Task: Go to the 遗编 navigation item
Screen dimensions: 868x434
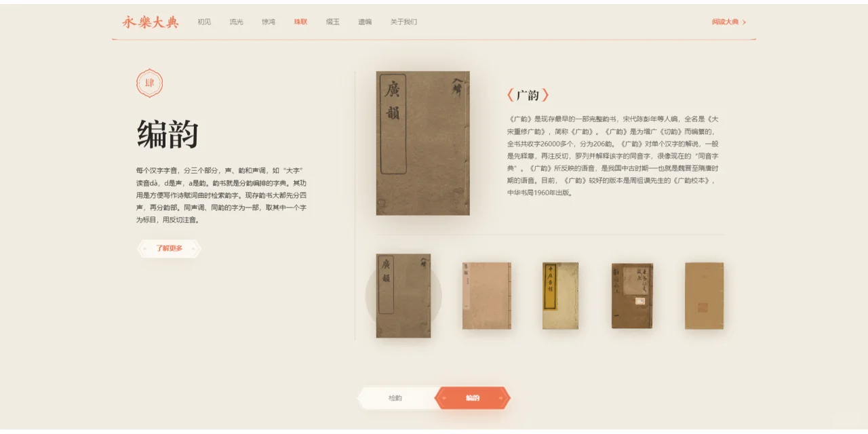Action: [365, 22]
